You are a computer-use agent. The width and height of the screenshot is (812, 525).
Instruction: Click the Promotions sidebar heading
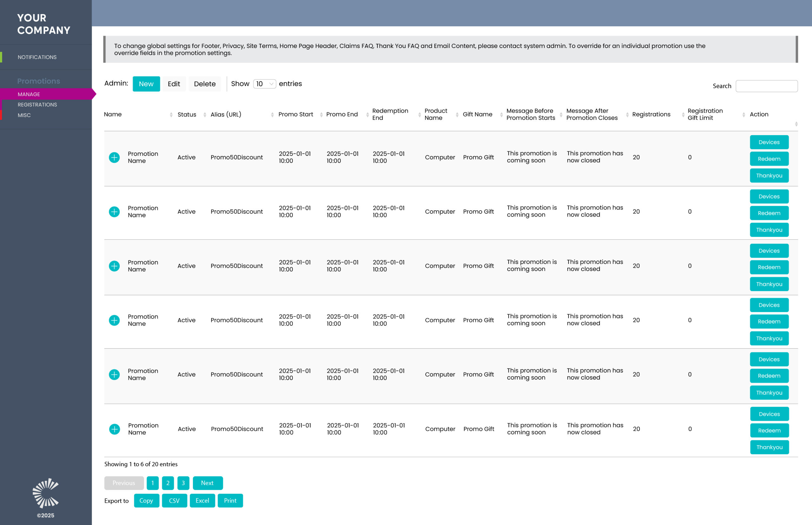click(38, 81)
